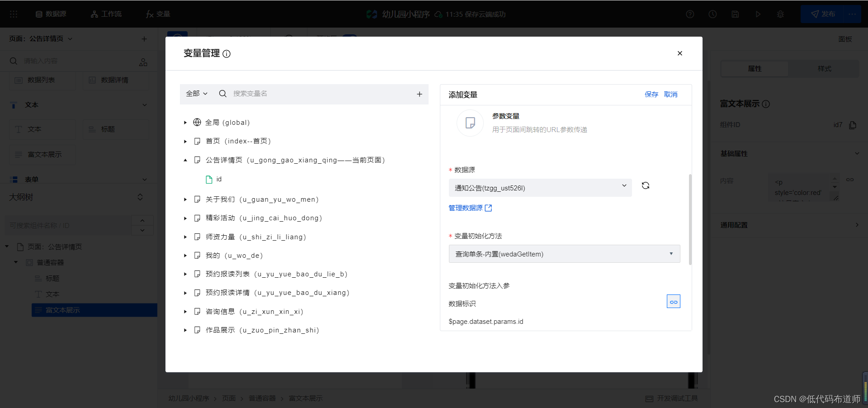The height and width of the screenshot is (408, 868).
Task: Open the 数据源 top menu
Action: point(51,14)
